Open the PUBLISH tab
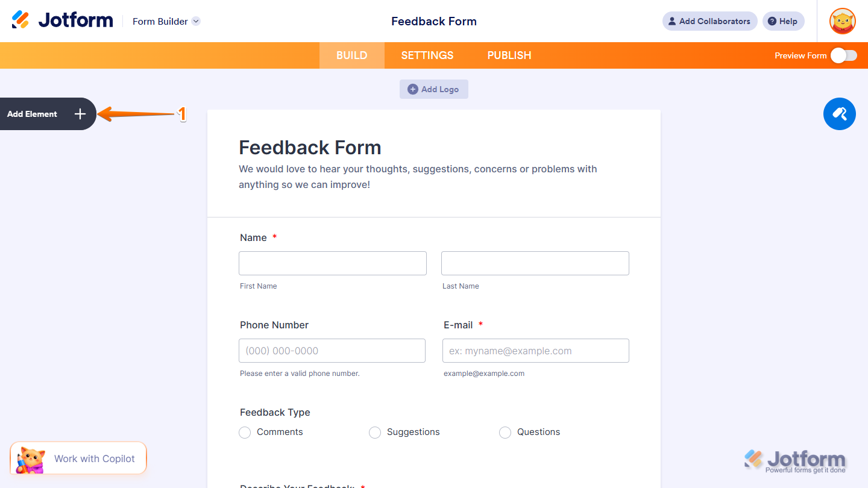 pos(509,55)
